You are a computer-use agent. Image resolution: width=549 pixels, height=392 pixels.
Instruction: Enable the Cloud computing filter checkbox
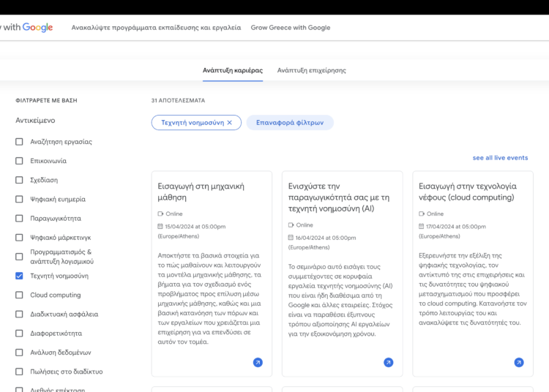[20, 295]
